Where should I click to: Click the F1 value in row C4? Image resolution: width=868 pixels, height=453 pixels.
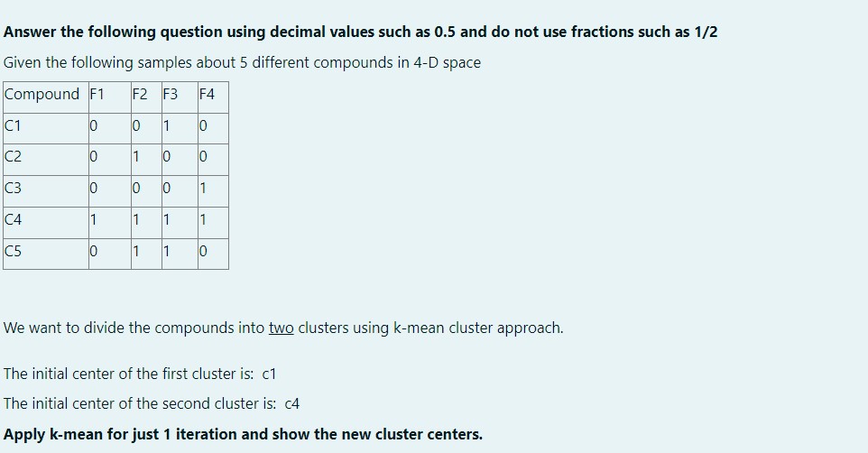click(x=109, y=223)
